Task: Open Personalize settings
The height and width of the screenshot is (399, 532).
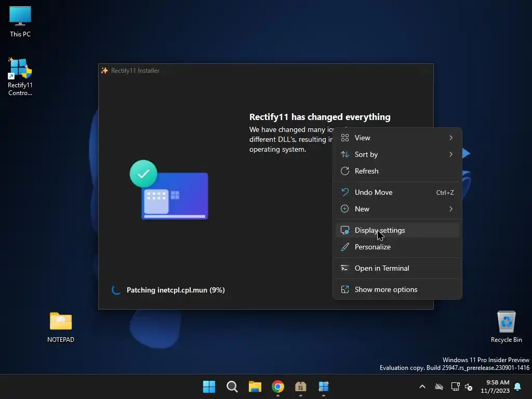Action: coord(397,247)
